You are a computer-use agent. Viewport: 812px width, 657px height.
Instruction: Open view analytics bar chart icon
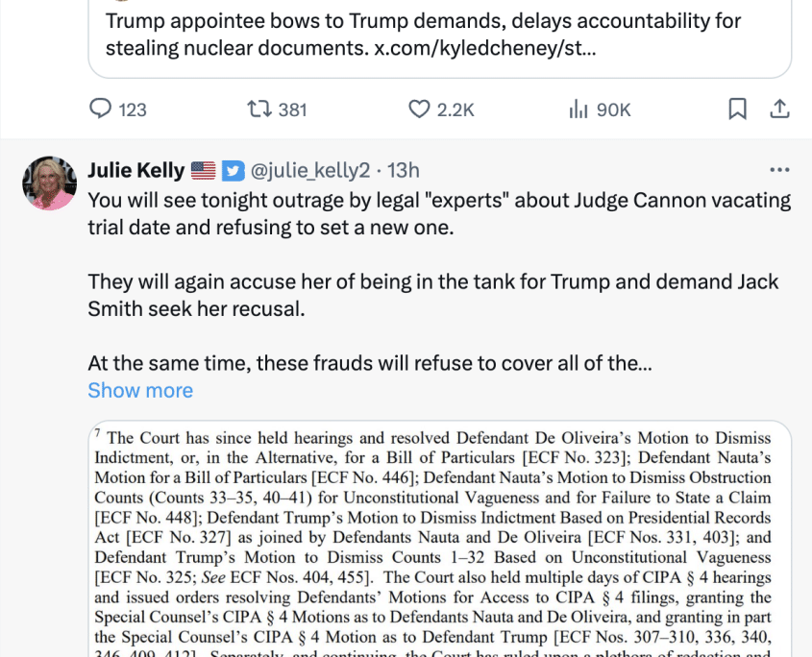pyautogui.click(x=578, y=109)
